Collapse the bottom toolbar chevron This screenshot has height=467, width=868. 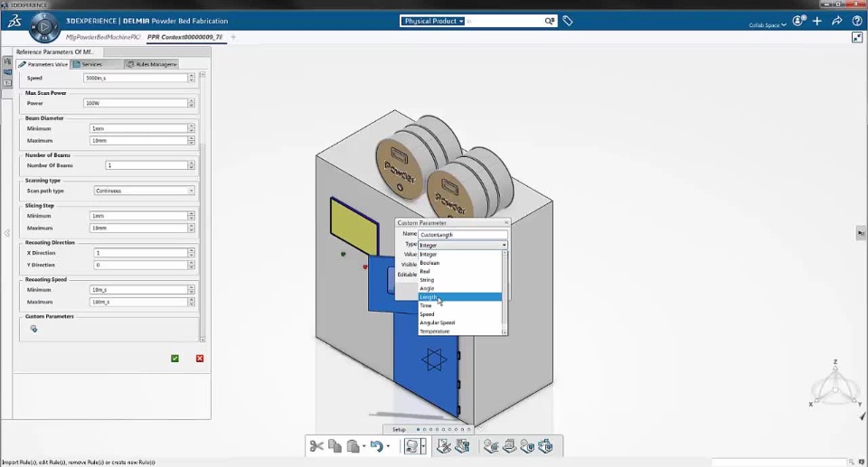[480, 429]
